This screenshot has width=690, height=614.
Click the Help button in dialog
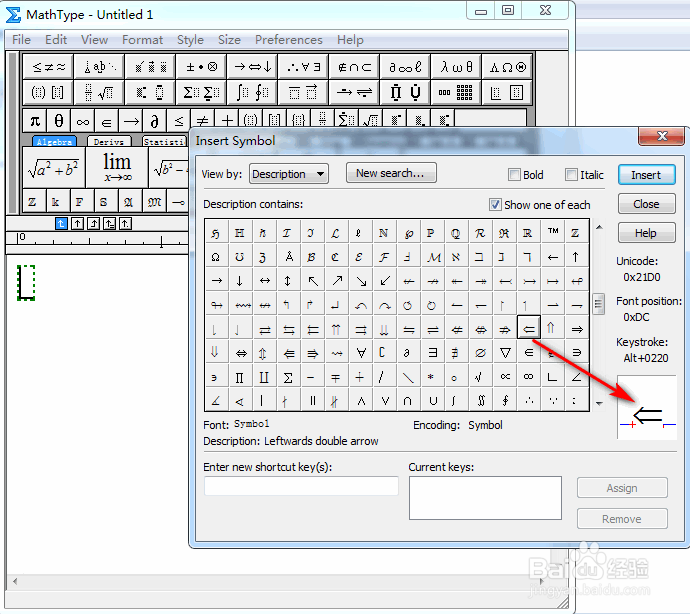tap(646, 232)
